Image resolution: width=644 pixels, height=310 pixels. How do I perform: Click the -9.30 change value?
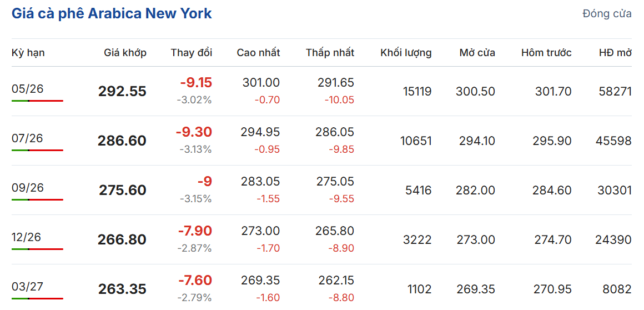pos(194,132)
